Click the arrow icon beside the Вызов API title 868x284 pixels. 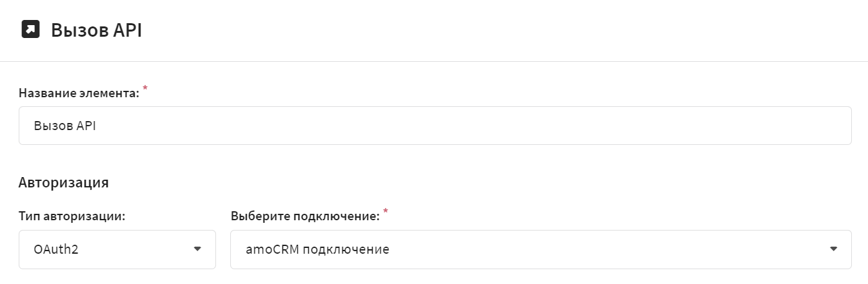coord(30,30)
